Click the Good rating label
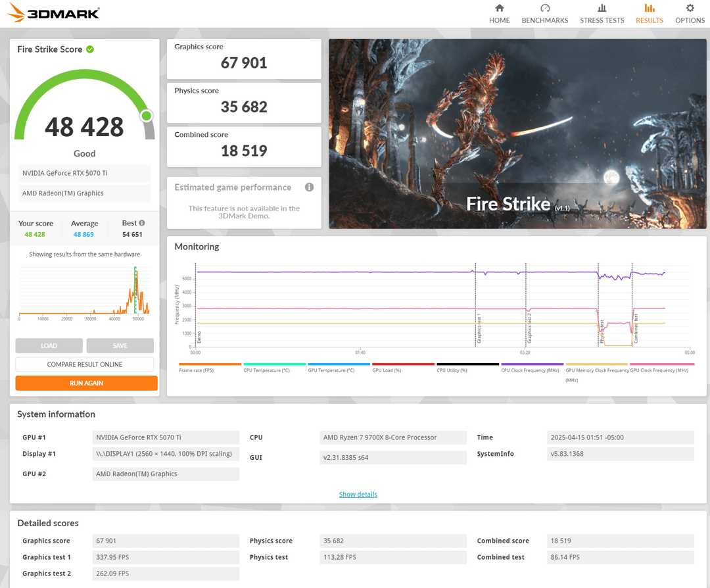This screenshot has height=588, width=710. tap(85, 153)
